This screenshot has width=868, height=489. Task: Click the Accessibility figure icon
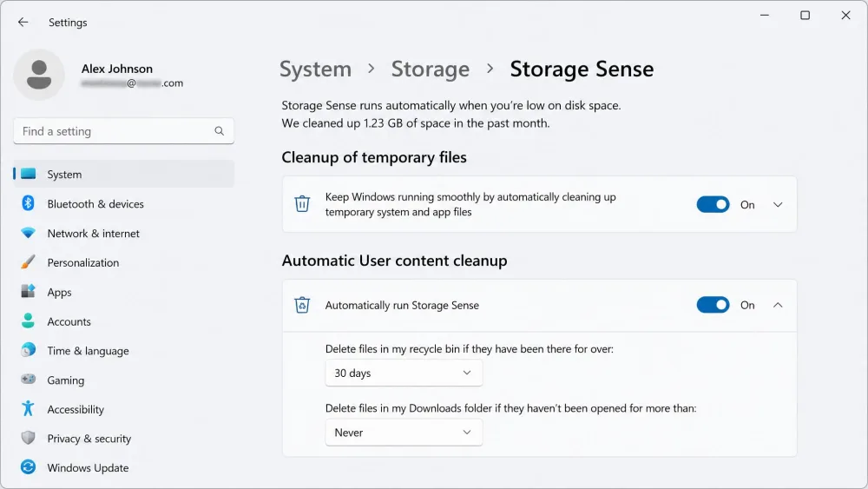29,409
